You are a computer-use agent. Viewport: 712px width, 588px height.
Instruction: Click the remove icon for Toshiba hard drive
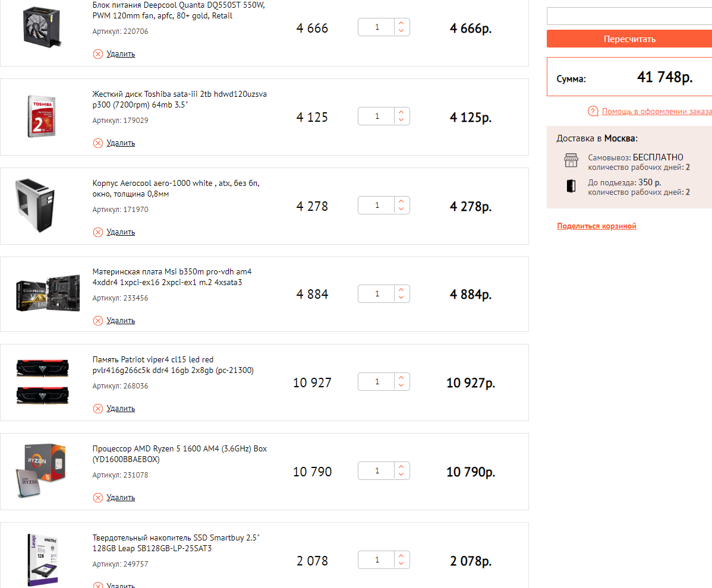coord(98,143)
